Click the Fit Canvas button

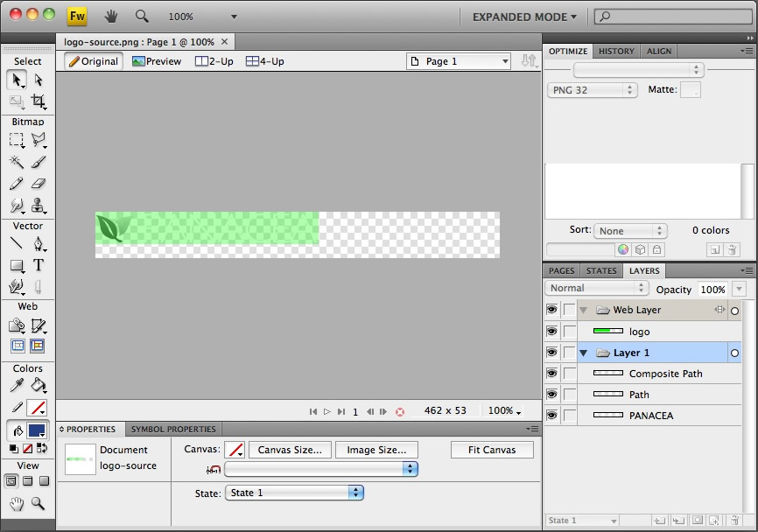point(493,450)
